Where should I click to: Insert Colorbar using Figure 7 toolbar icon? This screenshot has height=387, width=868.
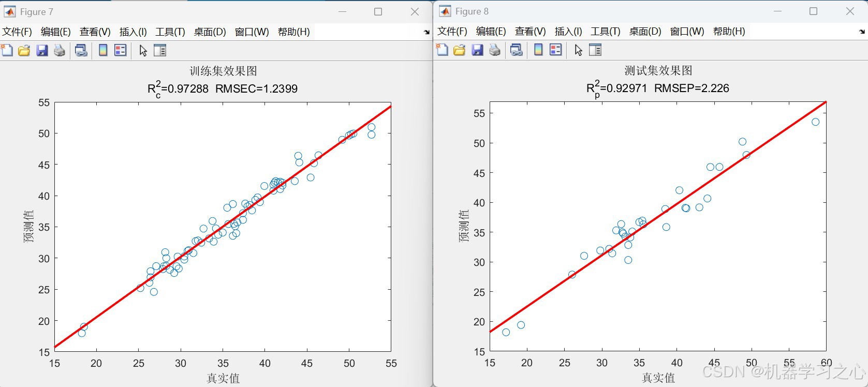click(103, 50)
